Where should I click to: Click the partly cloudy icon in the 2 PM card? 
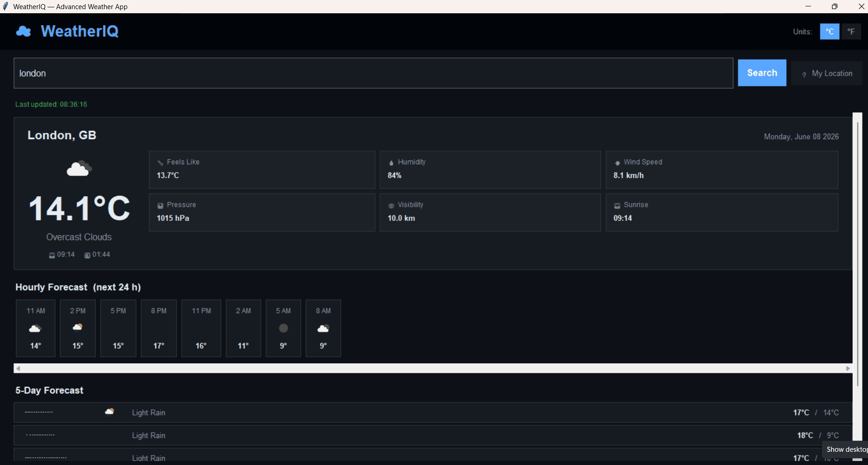pyautogui.click(x=78, y=327)
